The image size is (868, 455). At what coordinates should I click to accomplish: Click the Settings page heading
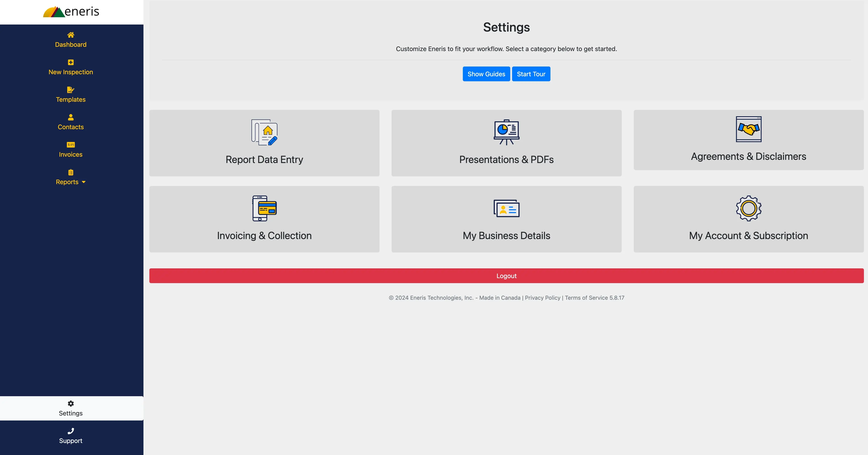point(506,27)
